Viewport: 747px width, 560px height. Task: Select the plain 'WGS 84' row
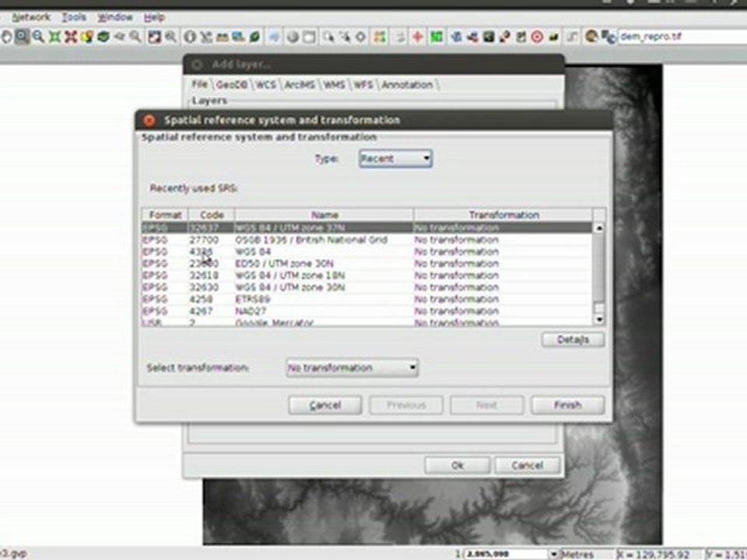coord(366,251)
